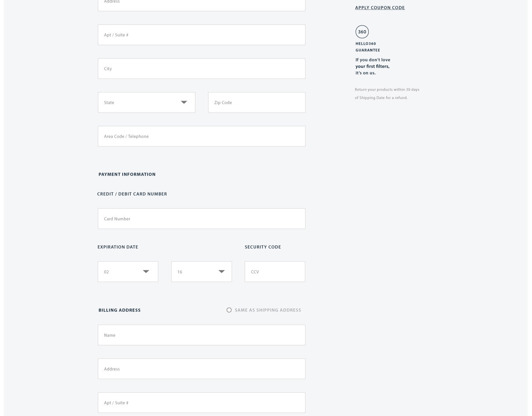Click the State dropdown arrow icon
Image resolution: width=532 pixels, height=416 pixels.
(x=184, y=102)
